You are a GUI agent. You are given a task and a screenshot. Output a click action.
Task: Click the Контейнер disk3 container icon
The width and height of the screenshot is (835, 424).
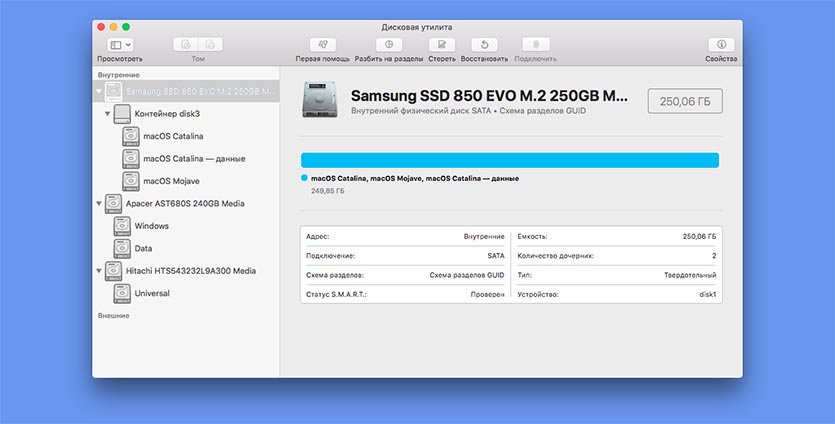point(122,114)
